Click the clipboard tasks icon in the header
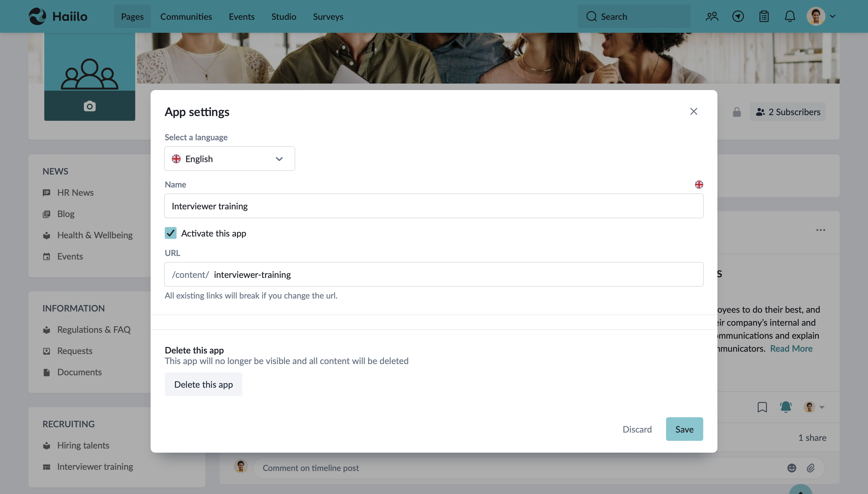868x494 pixels. tap(763, 16)
